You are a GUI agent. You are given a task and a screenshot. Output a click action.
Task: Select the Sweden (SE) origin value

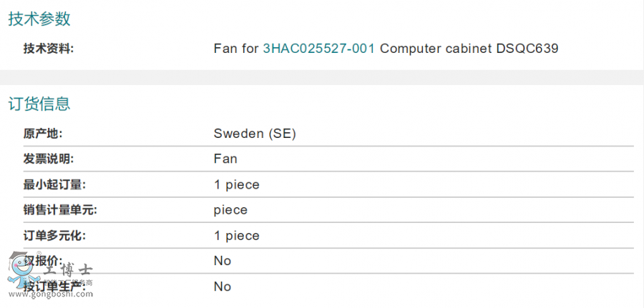[255, 134]
